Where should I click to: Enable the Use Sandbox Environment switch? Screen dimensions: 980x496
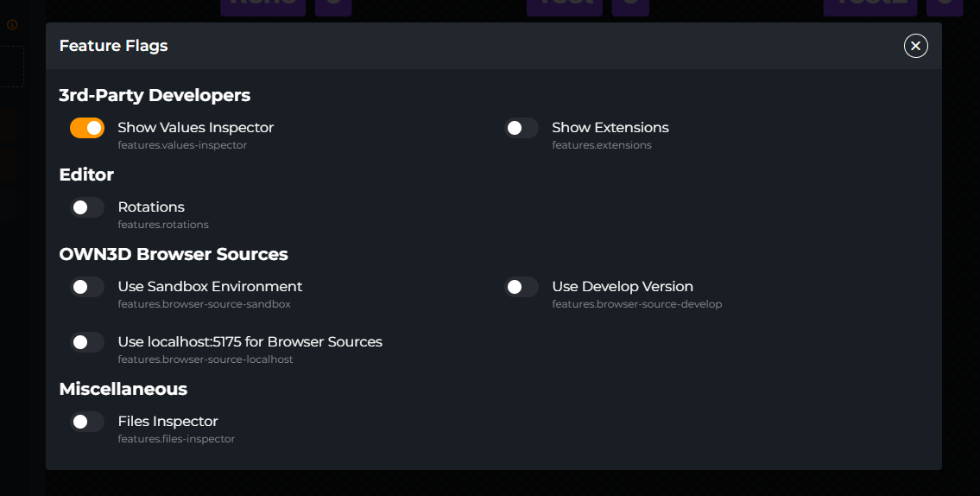pyautogui.click(x=87, y=287)
